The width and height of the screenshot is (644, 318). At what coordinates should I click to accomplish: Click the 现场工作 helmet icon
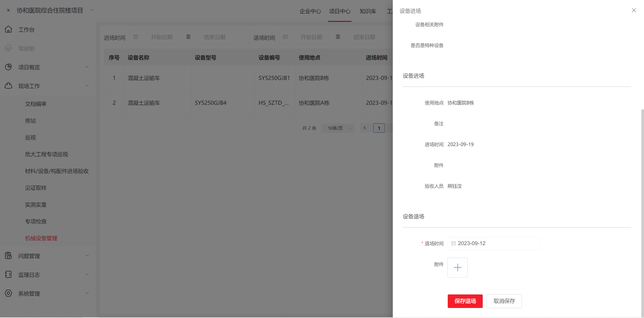[x=8, y=86]
